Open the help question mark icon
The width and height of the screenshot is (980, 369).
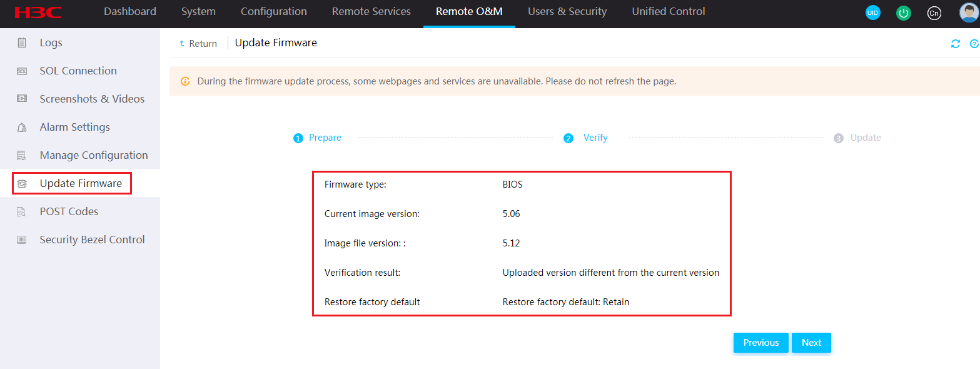point(974,44)
